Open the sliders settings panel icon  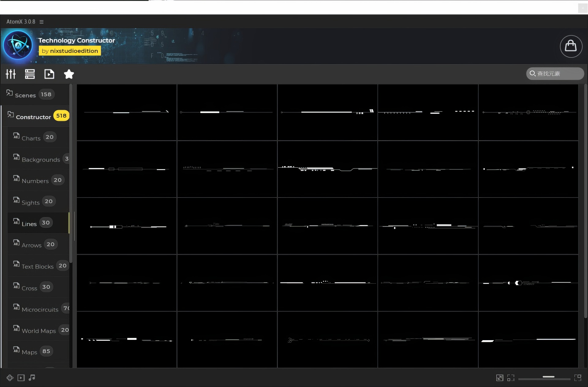coord(11,74)
